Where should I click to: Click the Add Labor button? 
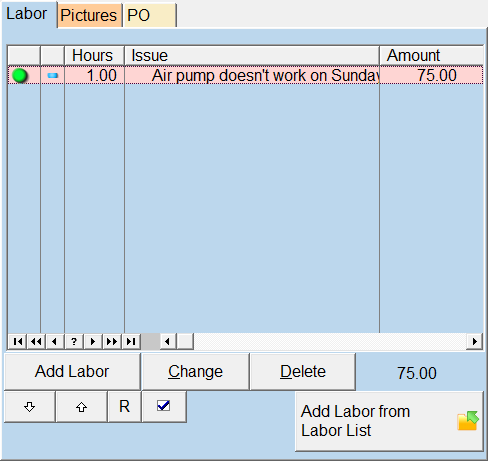(x=72, y=371)
